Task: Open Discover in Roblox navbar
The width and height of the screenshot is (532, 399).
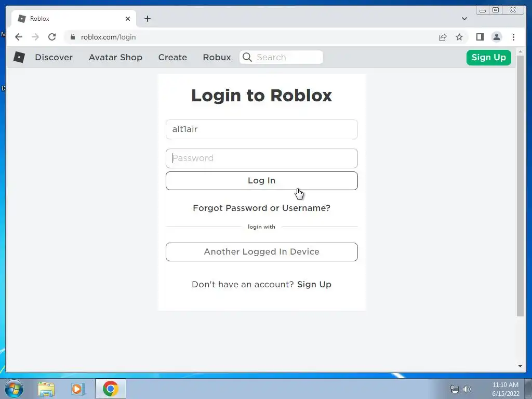Action: (x=54, y=57)
